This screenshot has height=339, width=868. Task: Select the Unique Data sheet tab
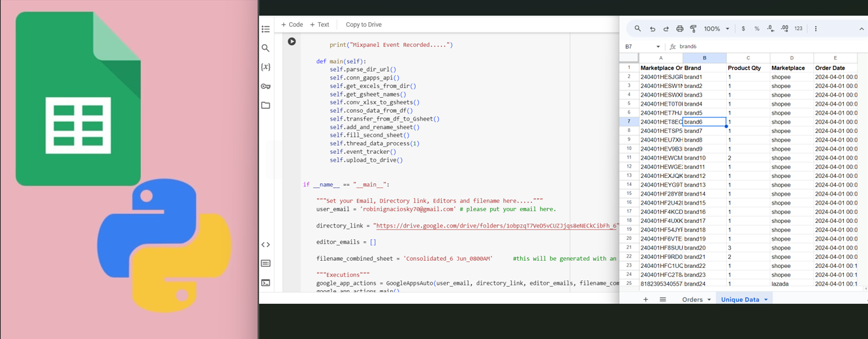739,300
